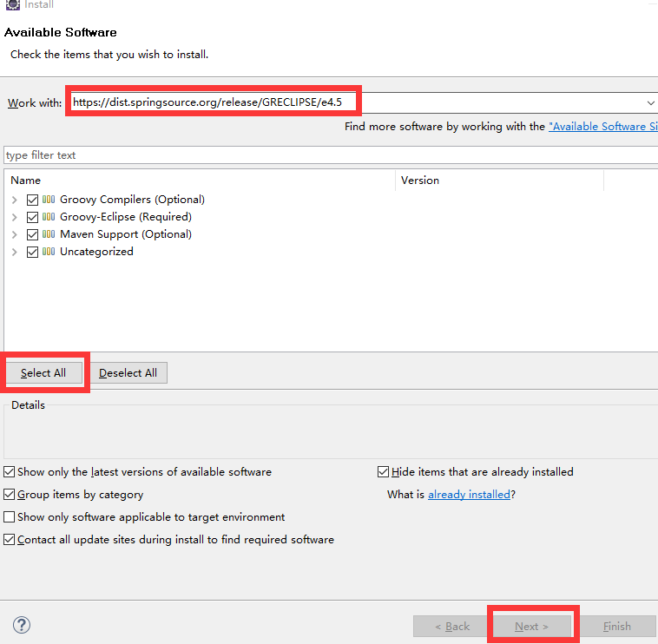Click the Install window Eclipse icon
The height and width of the screenshot is (644, 658).
tap(13, 4)
